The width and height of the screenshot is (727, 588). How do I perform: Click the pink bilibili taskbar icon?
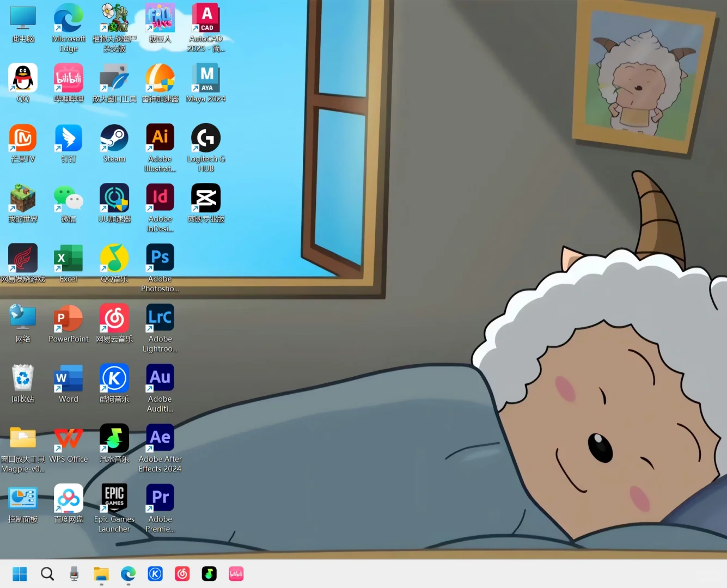(236, 574)
